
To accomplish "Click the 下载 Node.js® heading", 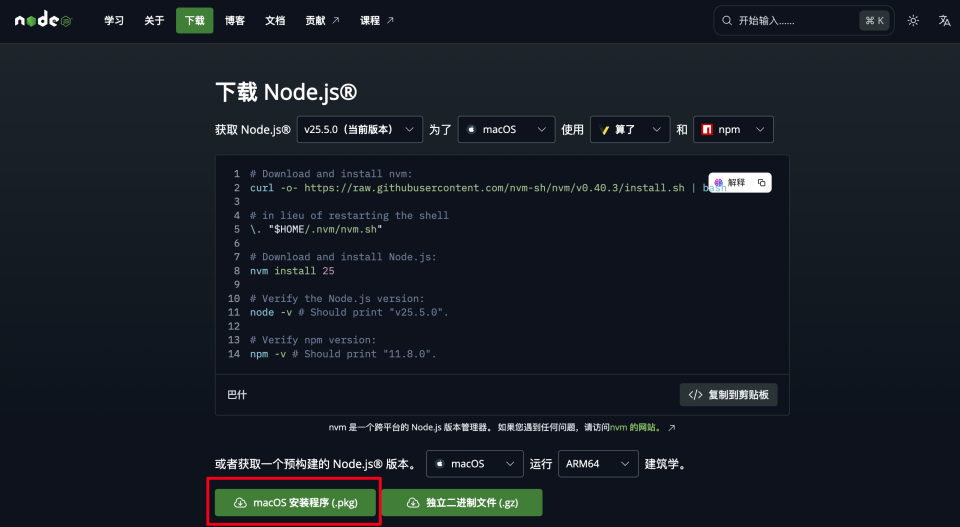I will [x=286, y=92].
